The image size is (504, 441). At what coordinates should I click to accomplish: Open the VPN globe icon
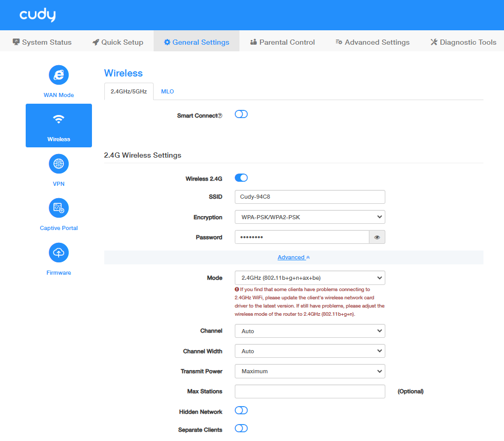[59, 164]
